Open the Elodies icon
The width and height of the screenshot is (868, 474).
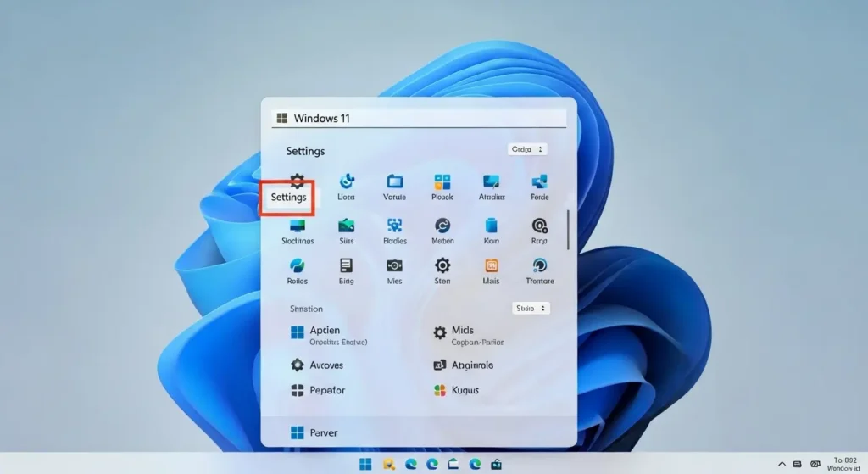[x=395, y=226]
